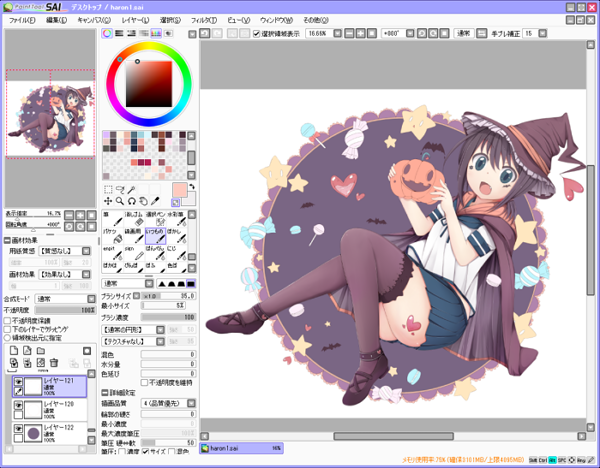Open the フィルタ(T) menu
Image resolution: width=600 pixels, height=468 pixels.
pos(204,20)
